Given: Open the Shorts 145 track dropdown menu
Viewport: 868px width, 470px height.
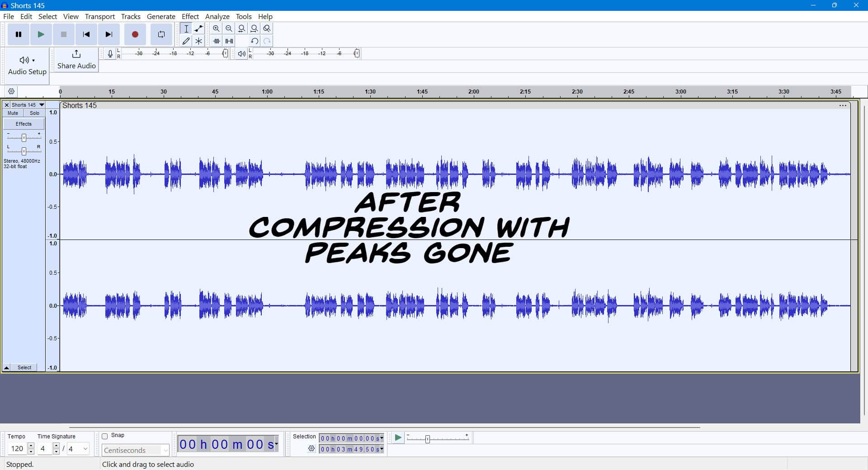Looking at the screenshot, I should pyautogui.click(x=41, y=105).
